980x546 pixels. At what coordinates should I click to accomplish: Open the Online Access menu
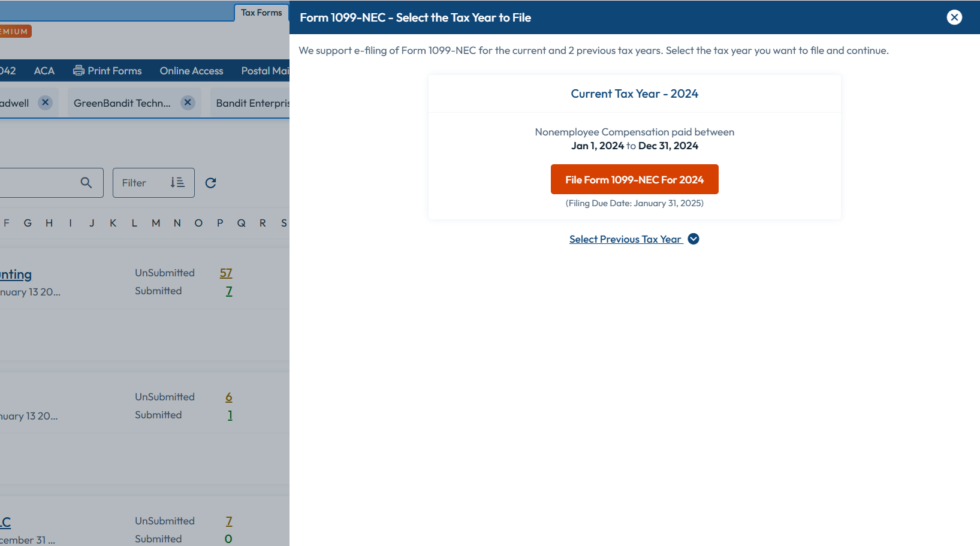pos(191,71)
